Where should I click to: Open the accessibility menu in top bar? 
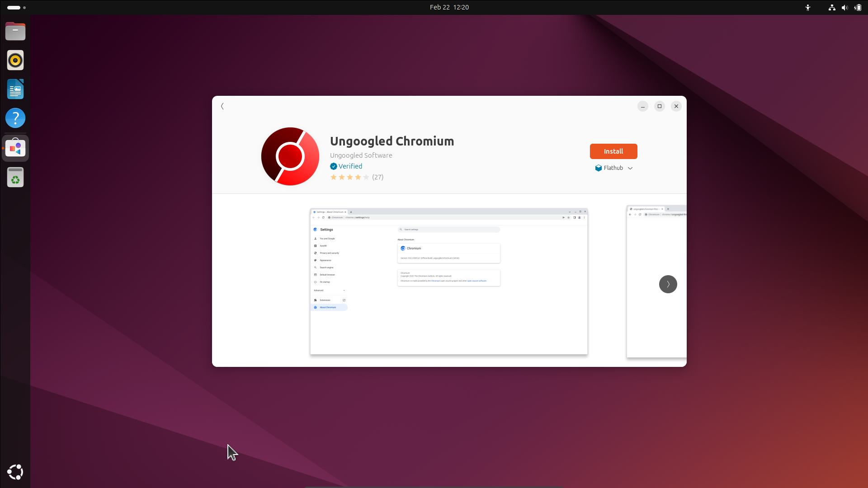[808, 7]
